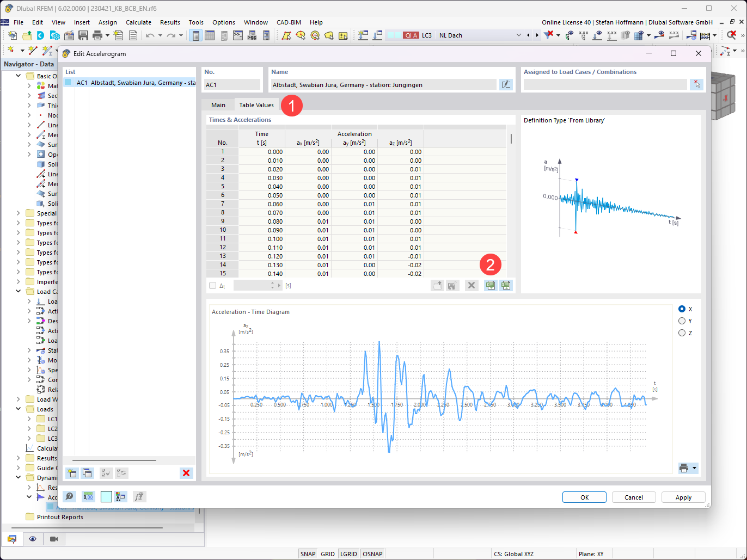
Task: Switch to the Main tab
Action: pyautogui.click(x=218, y=104)
